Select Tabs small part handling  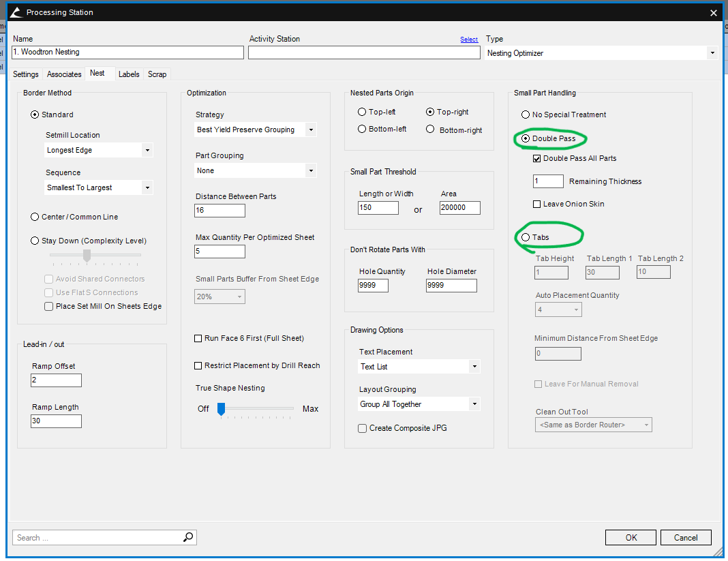pyautogui.click(x=526, y=237)
